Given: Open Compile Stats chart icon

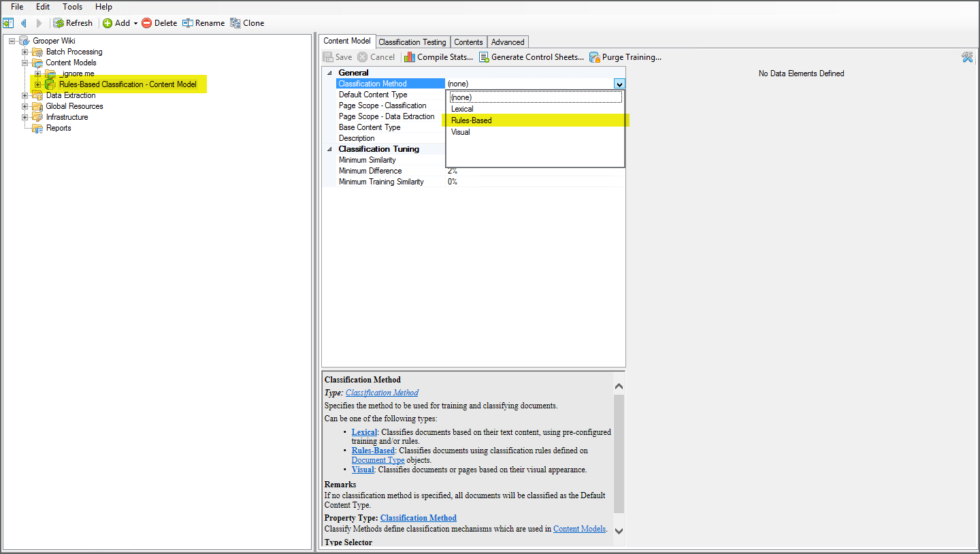Looking at the screenshot, I should coord(410,57).
